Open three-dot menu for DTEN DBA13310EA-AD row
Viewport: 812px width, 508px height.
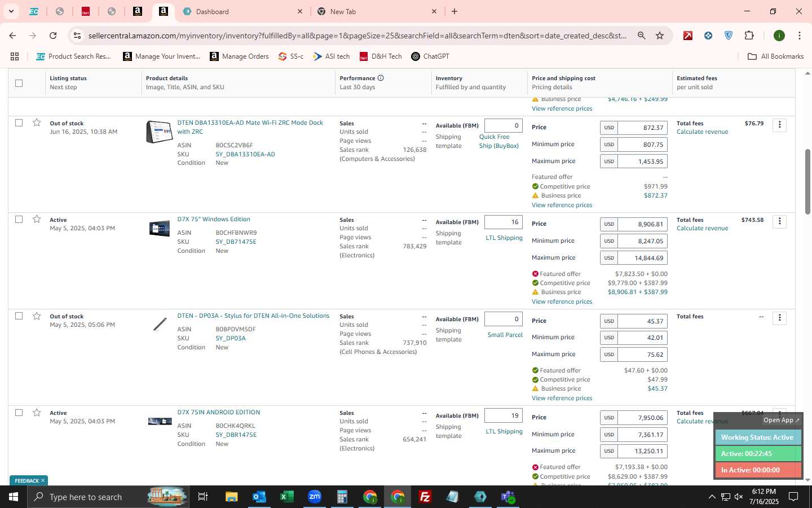point(779,125)
